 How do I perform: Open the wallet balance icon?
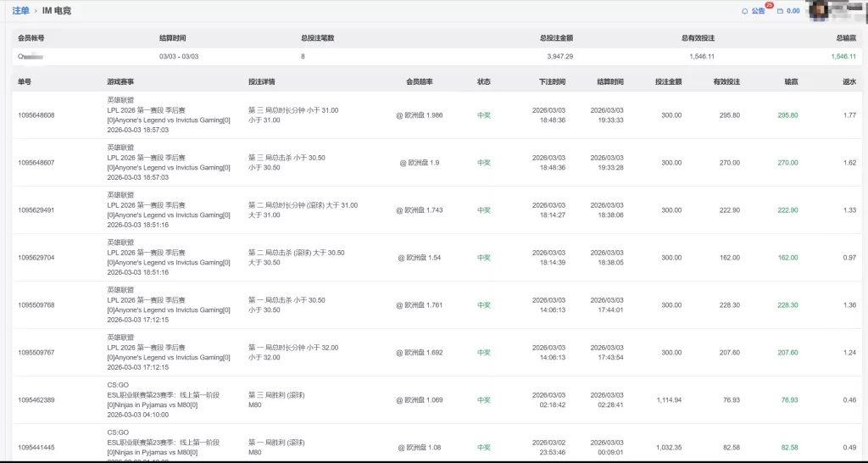[780, 11]
